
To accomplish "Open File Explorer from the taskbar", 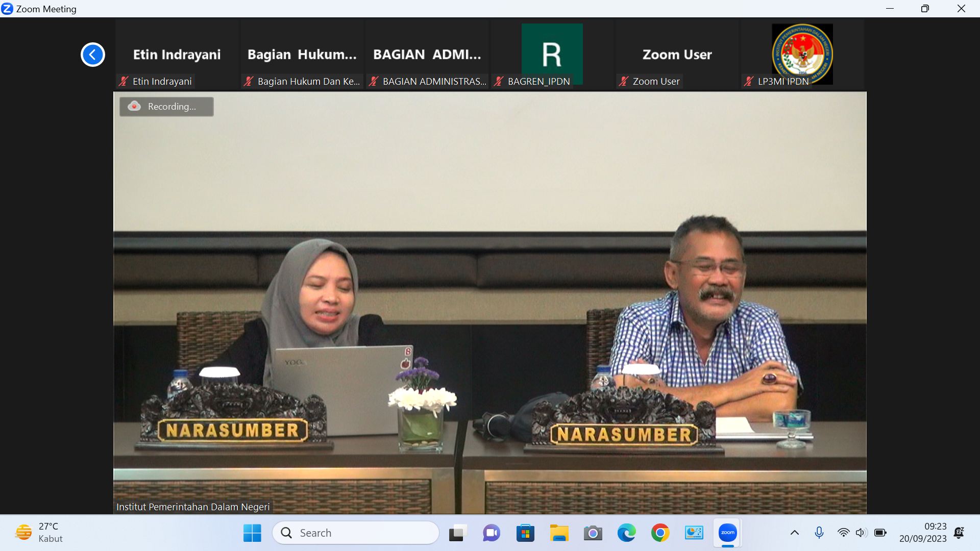I will point(559,533).
